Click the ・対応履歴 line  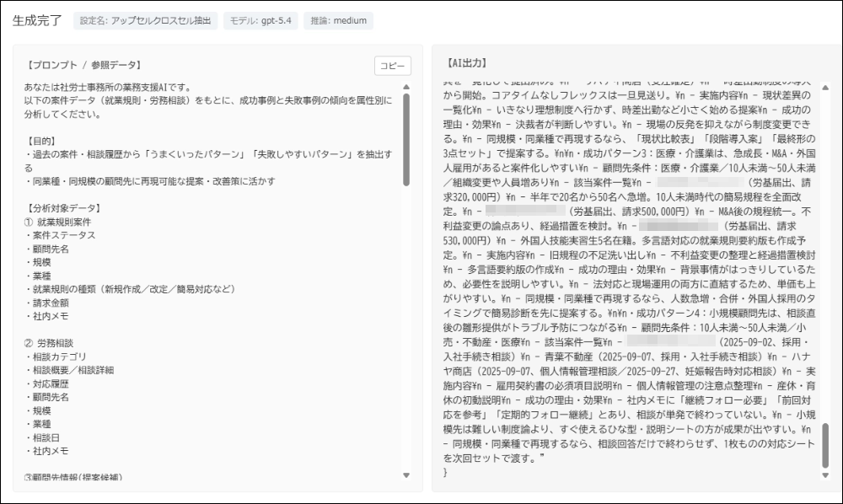click(x=46, y=384)
